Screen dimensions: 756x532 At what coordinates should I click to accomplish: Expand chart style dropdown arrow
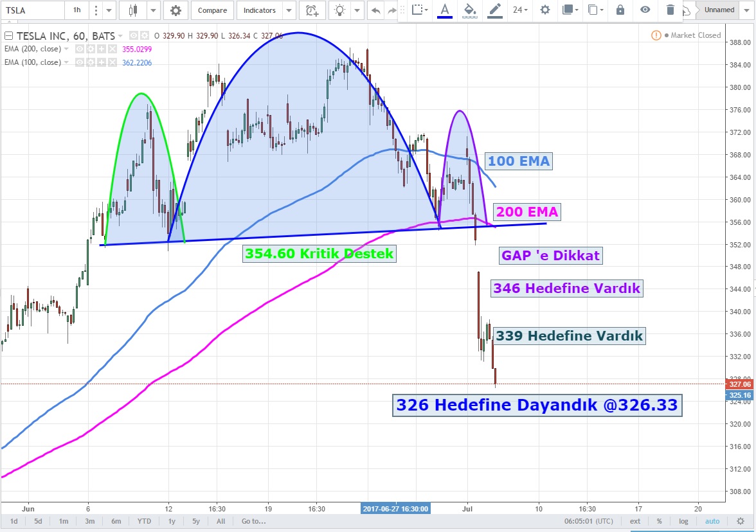click(153, 10)
